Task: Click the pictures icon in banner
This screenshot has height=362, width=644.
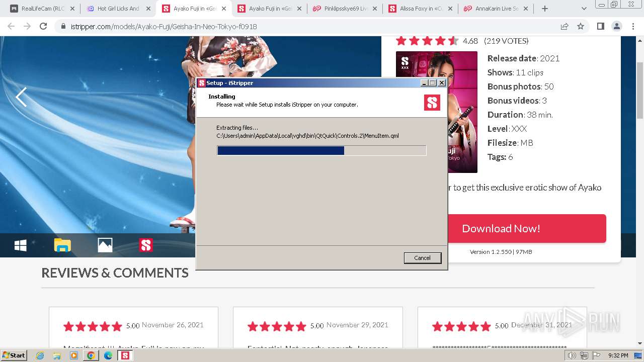Action: (105, 245)
